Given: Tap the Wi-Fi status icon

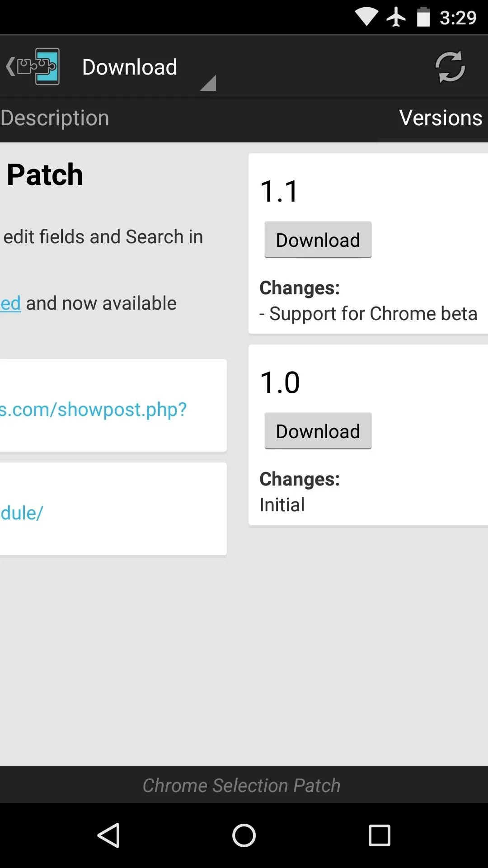Looking at the screenshot, I should pyautogui.click(x=366, y=17).
